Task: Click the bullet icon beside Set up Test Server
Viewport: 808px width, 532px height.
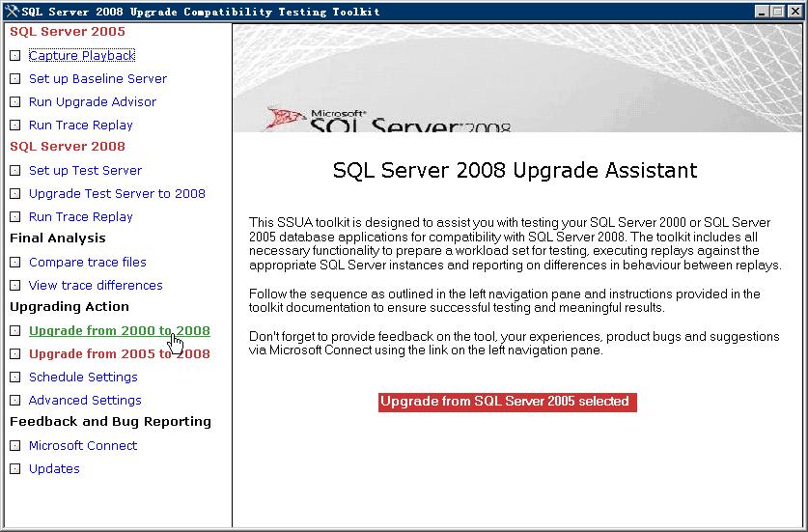Action: 15,171
